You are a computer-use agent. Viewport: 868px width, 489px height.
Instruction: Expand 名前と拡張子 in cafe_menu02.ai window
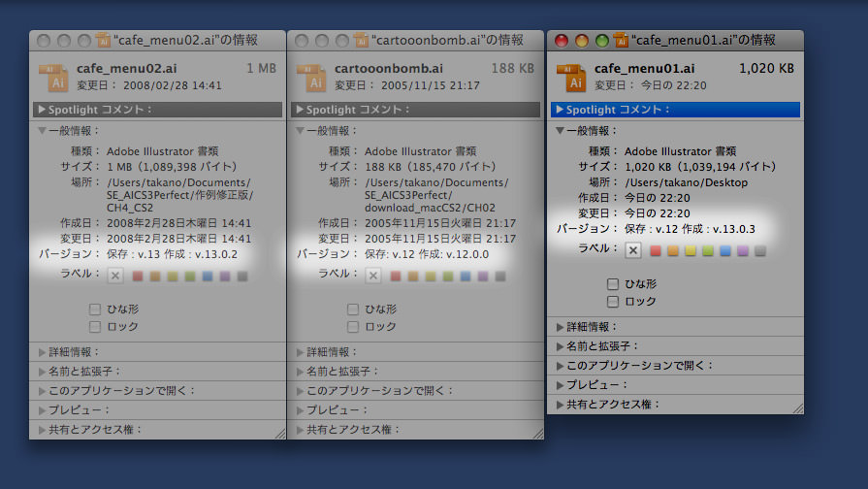click(x=42, y=372)
